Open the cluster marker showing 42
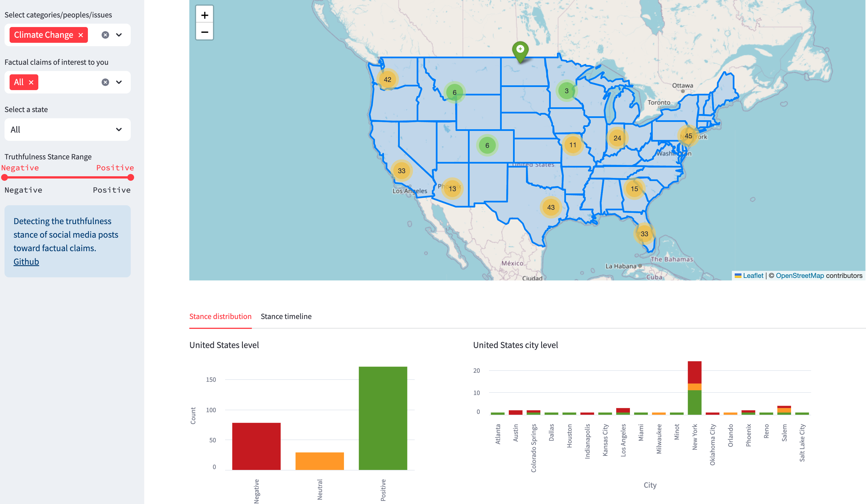 point(387,79)
